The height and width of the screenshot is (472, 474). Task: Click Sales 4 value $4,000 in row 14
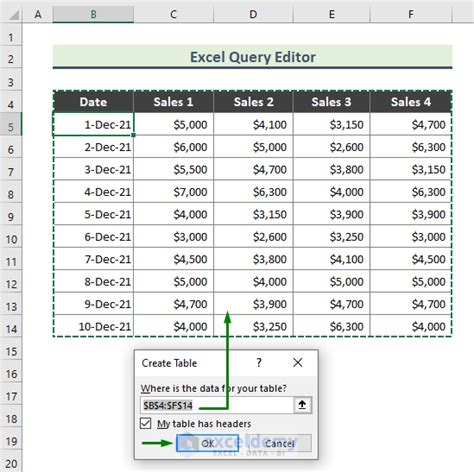[411, 326]
